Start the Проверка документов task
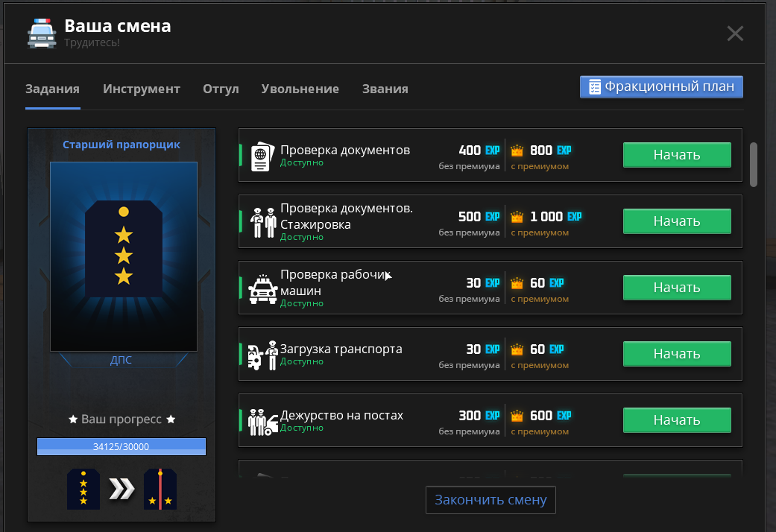The width and height of the screenshot is (776, 532). pyautogui.click(x=676, y=155)
